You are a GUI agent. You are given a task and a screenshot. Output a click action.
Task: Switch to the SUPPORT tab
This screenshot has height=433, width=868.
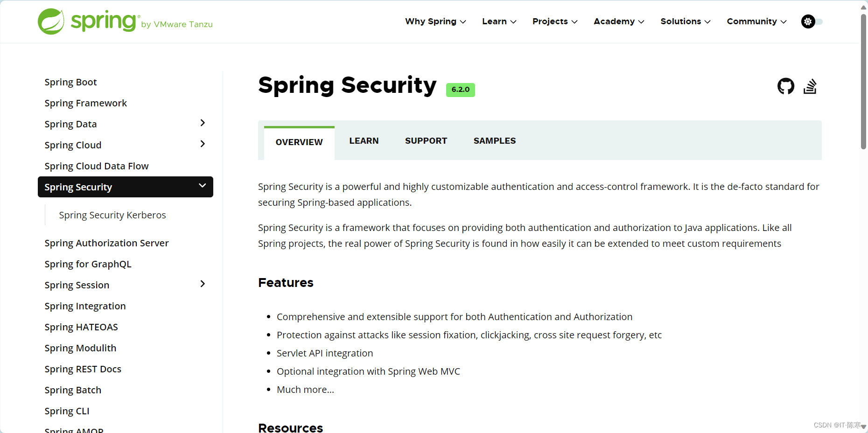point(426,140)
